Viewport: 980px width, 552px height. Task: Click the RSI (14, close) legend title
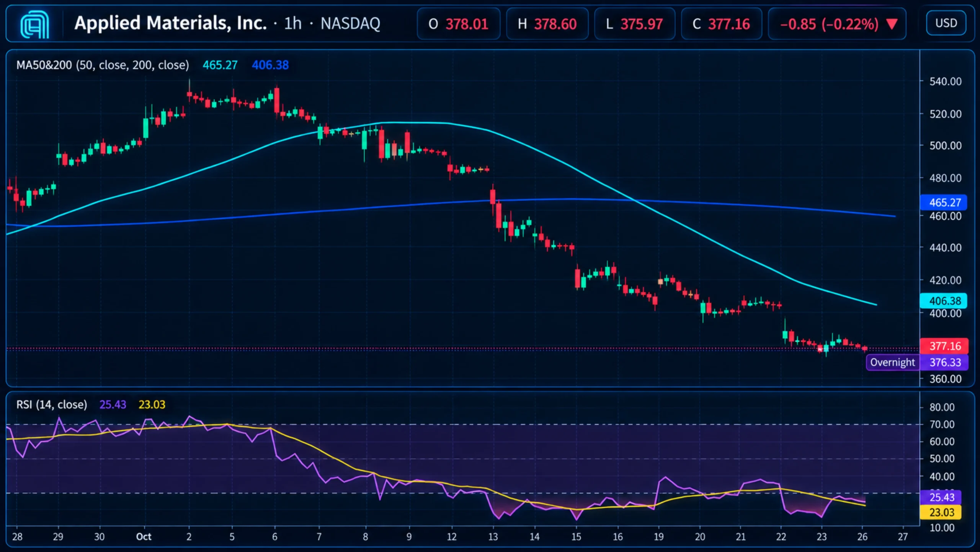tap(52, 405)
